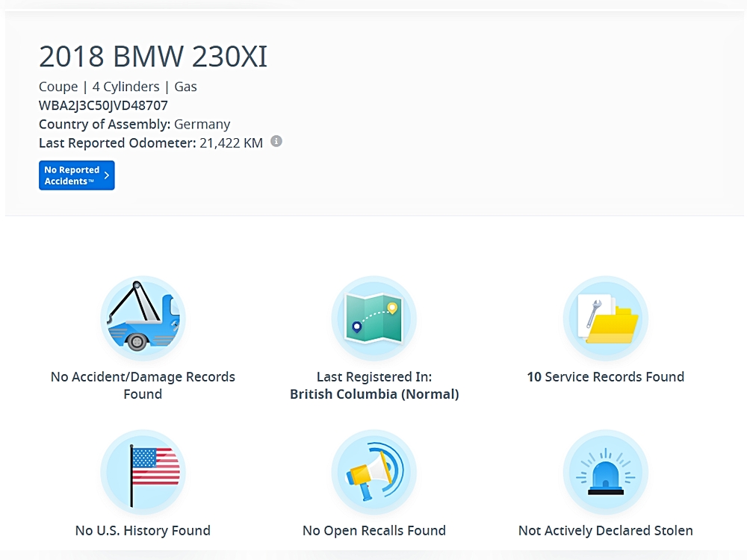Screen dimensions: 747x560
Task: Select "Not Actively Declared Stolen" label
Action: pos(605,531)
